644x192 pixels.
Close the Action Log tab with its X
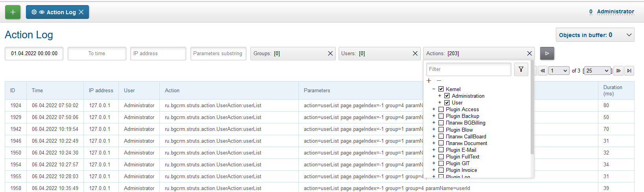click(81, 12)
